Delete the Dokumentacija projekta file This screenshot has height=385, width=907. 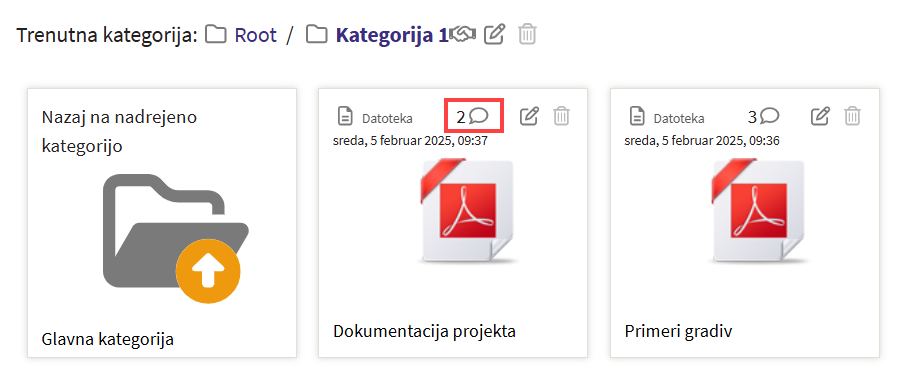tap(562, 116)
